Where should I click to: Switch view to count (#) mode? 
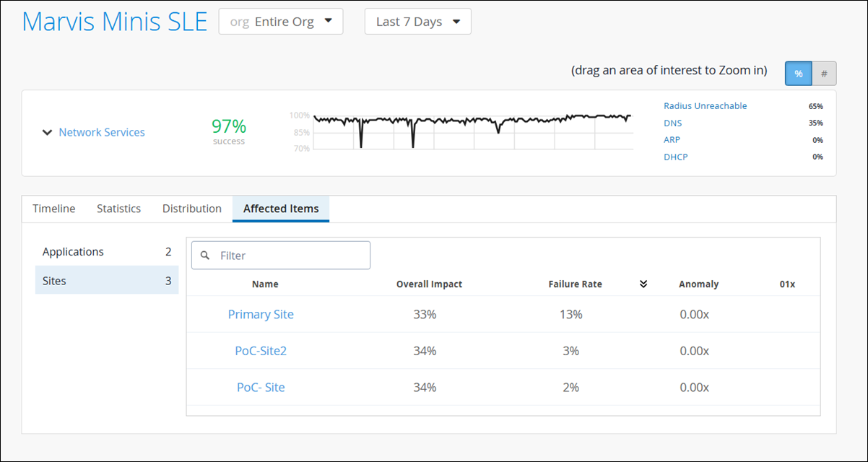(824, 74)
